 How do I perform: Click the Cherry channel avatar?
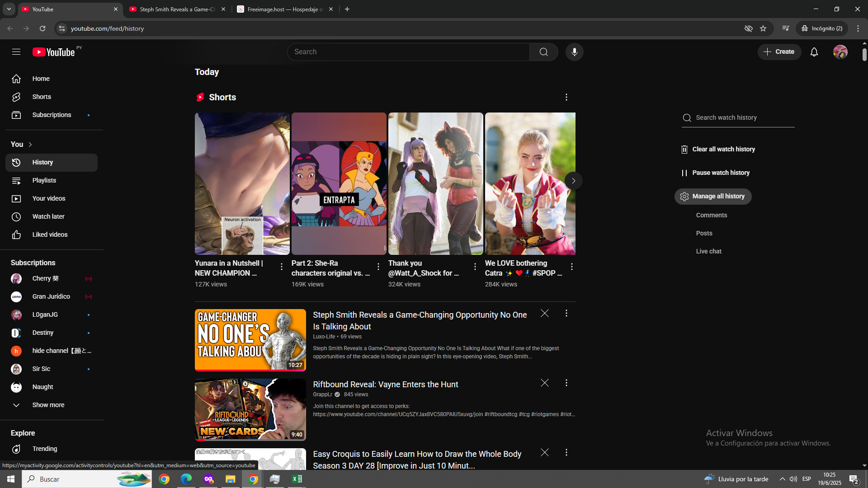16,279
